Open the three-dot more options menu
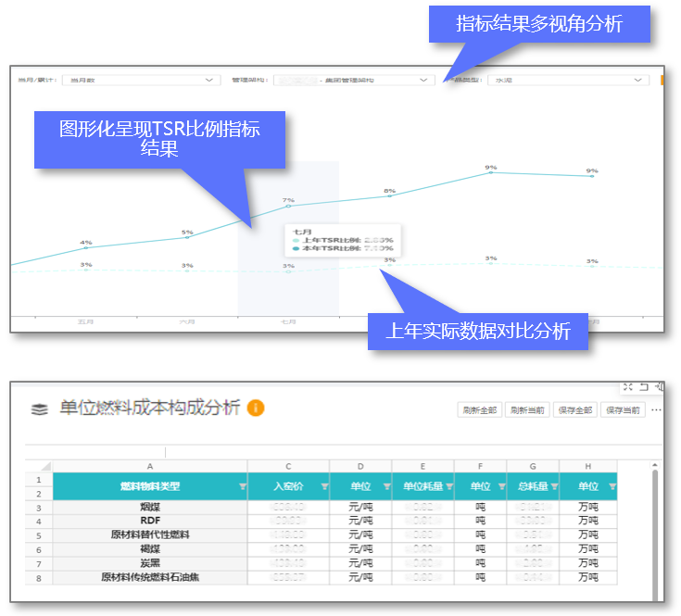 pyautogui.click(x=657, y=409)
